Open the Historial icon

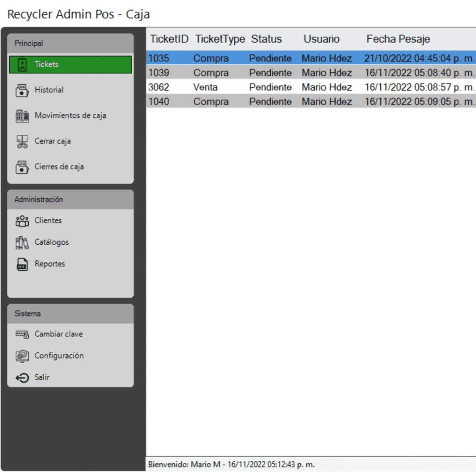(22, 90)
